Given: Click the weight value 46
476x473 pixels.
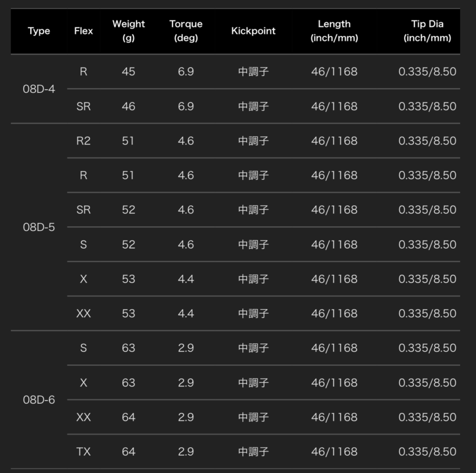Looking at the screenshot, I should coord(128,107).
